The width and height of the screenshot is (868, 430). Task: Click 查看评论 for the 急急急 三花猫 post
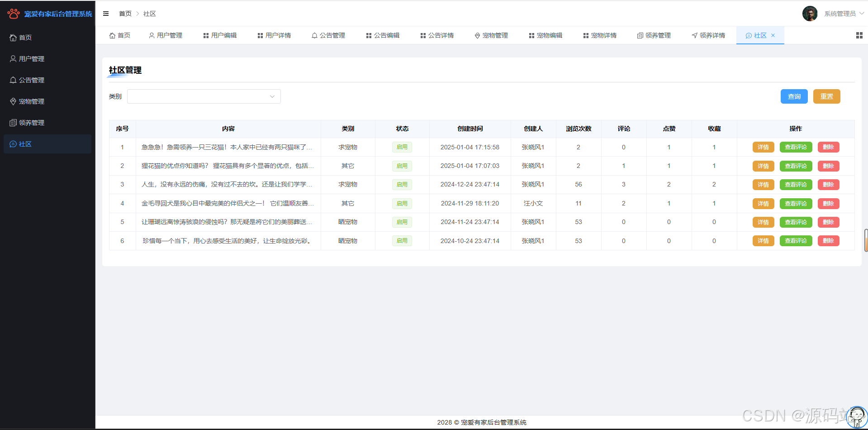pos(796,147)
